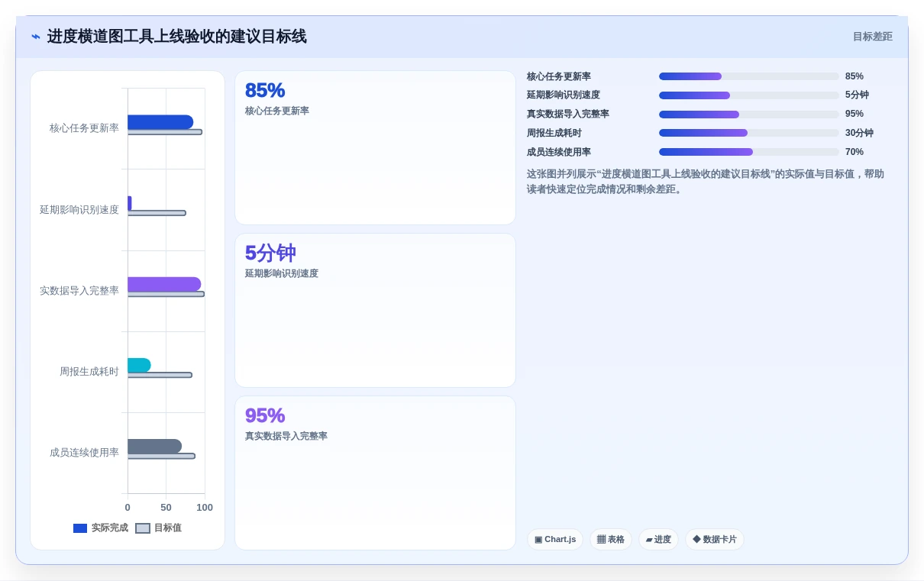Click the blue 核心任务更新率 chart bar
This screenshot has width=924, height=581.
[x=160, y=122]
